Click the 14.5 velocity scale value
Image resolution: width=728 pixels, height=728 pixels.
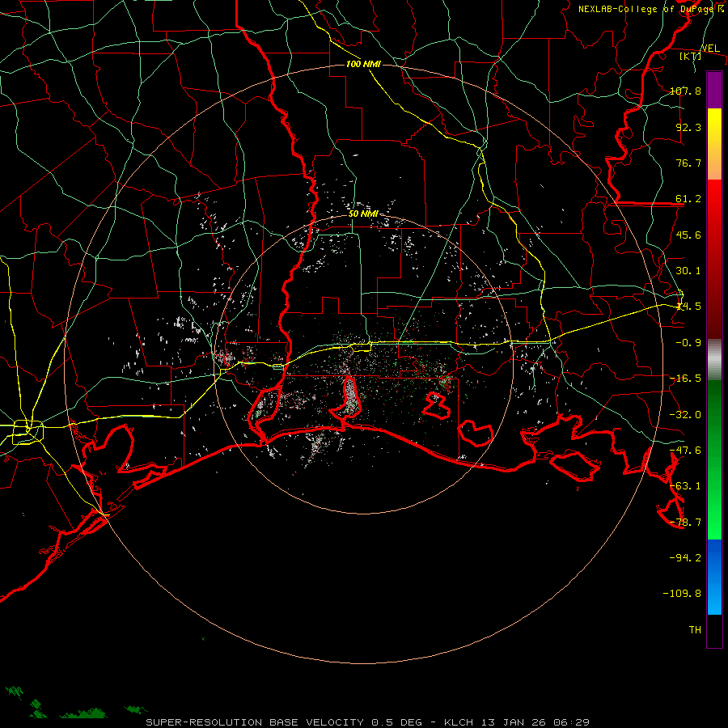[x=688, y=307]
